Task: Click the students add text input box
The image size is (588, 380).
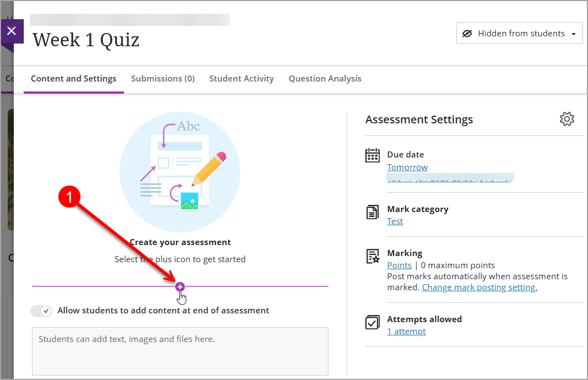Action: click(180, 351)
